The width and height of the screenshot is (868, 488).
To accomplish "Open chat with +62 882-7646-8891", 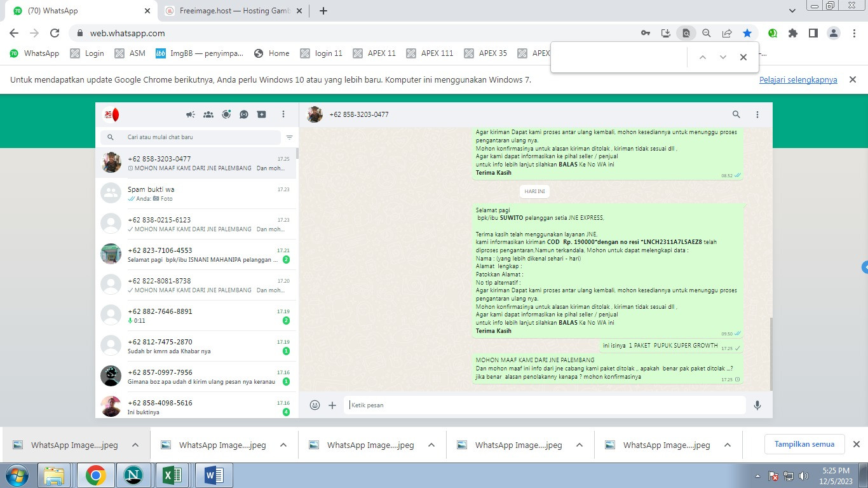I will coord(196,316).
